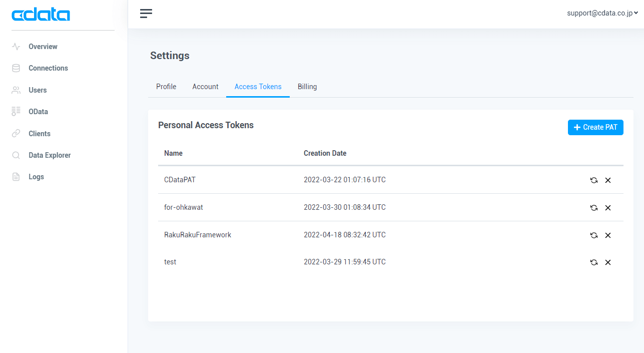644x353 pixels.
Task: Remove the test token
Action: pos(608,262)
